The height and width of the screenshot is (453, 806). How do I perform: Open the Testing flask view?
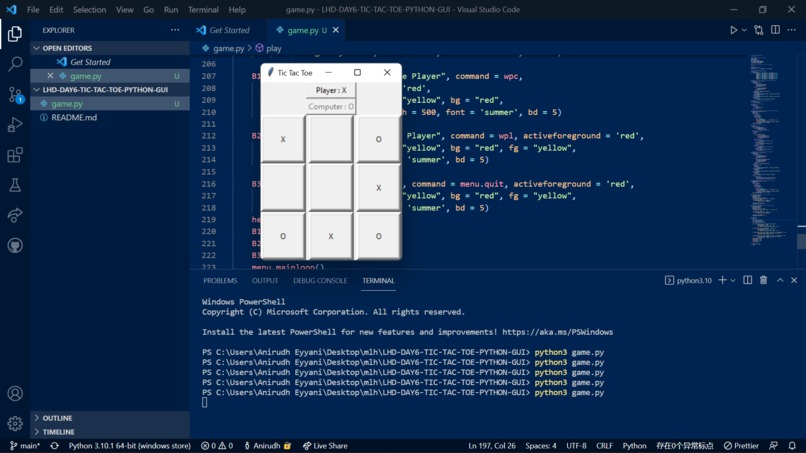pos(15,185)
